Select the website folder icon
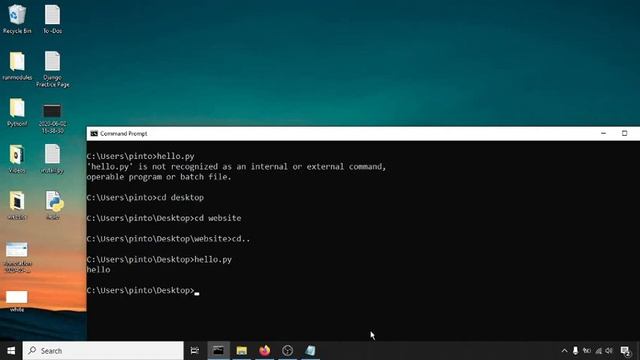 point(17,205)
